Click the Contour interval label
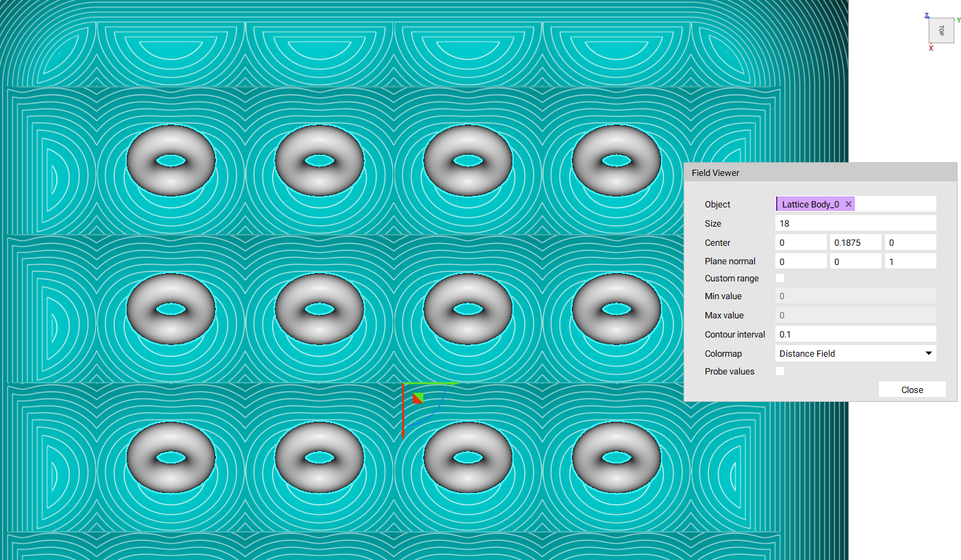 pos(734,334)
